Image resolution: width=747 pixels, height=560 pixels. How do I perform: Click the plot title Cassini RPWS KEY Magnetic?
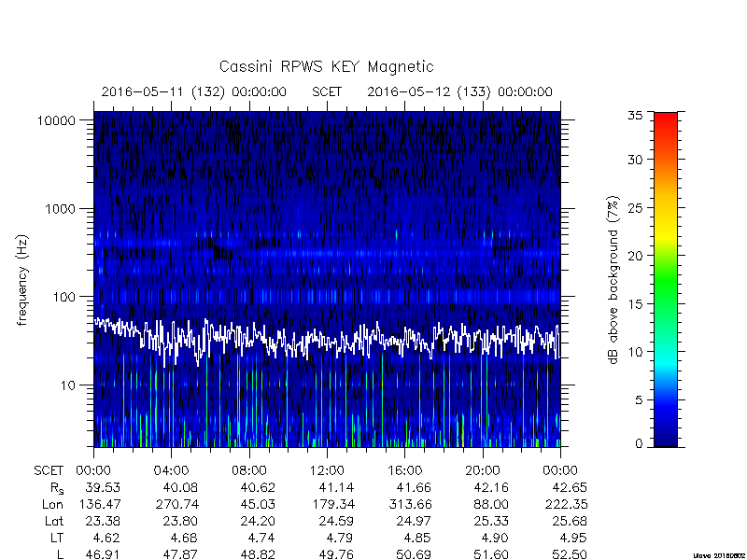click(326, 66)
